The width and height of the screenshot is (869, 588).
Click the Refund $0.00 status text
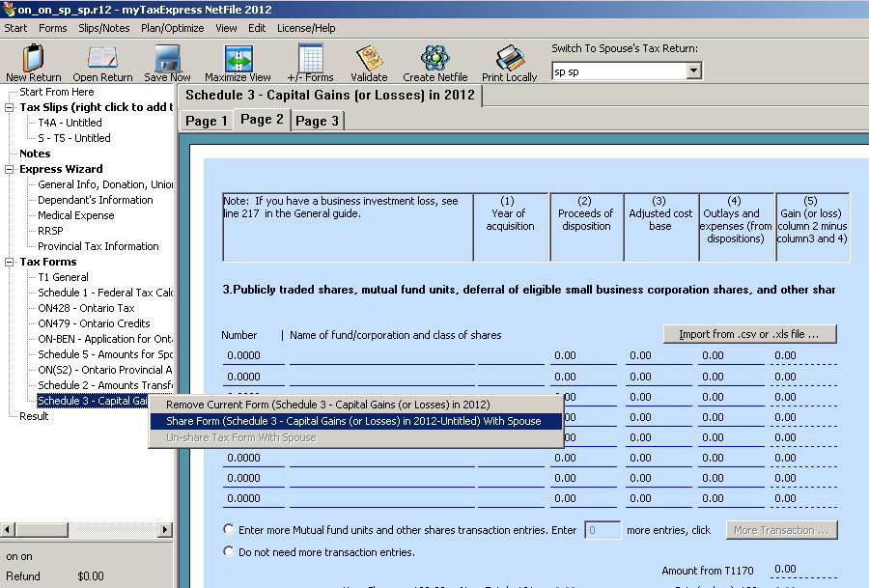point(55,576)
